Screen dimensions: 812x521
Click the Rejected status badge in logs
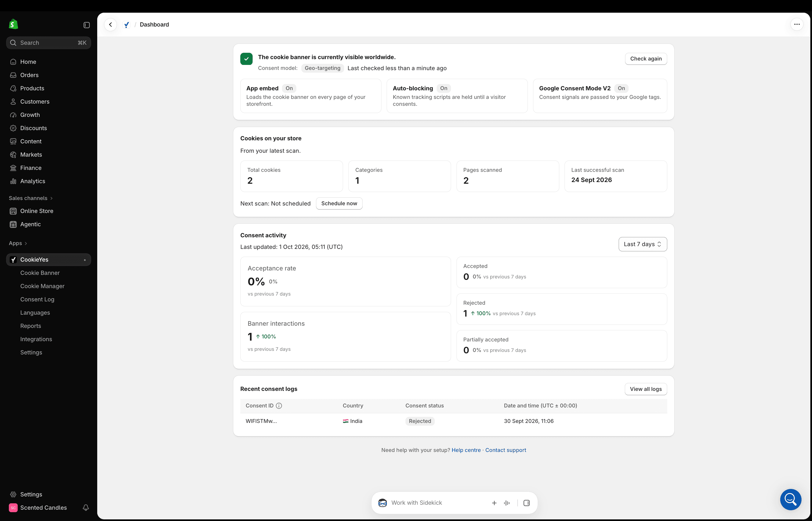420,421
